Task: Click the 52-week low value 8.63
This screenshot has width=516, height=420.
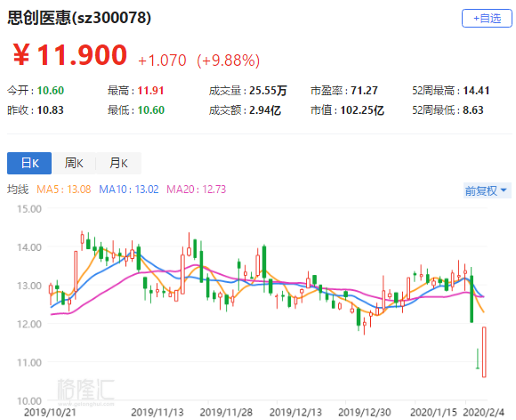Action: tap(473, 110)
